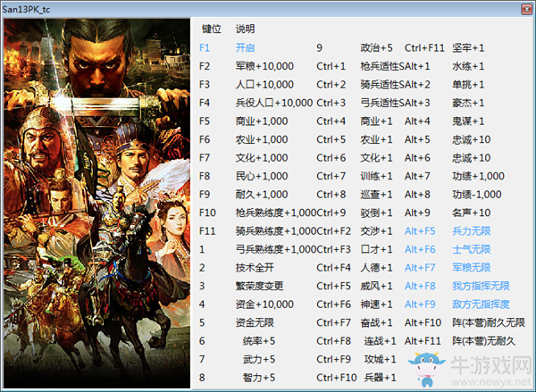Image resolution: width=536 pixels, height=392 pixels.
Task: Click the Alt+5 hotkey label
Action: pyautogui.click(x=417, y=139)
